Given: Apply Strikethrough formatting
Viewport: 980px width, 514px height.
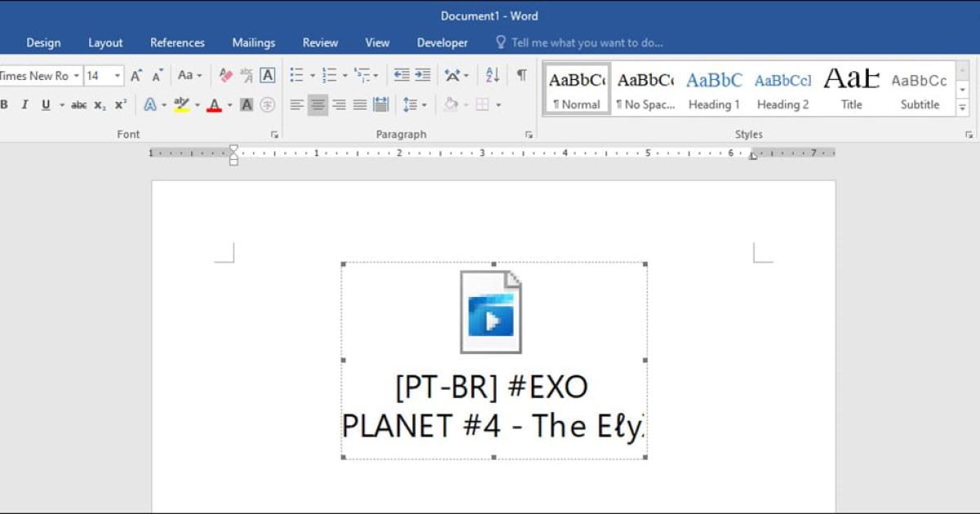Looking at the screenshot, I should [x=78, y=104].
